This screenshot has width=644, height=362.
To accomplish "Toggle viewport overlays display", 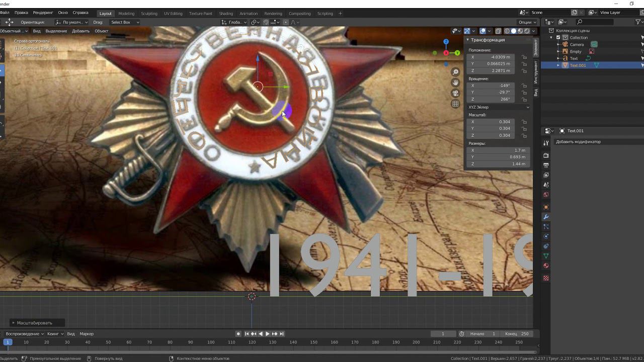I will [483, 31].
